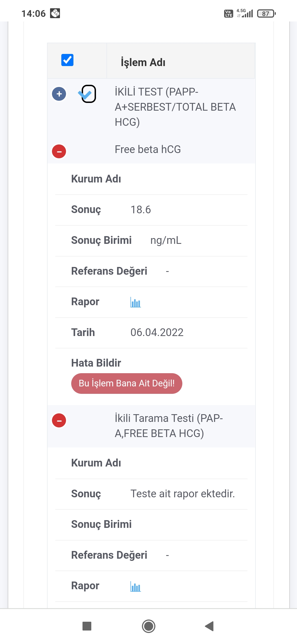Collapse İkili Tarama Testi details
The height and width of the screenshot is (644, 297).
pos(59,421)
